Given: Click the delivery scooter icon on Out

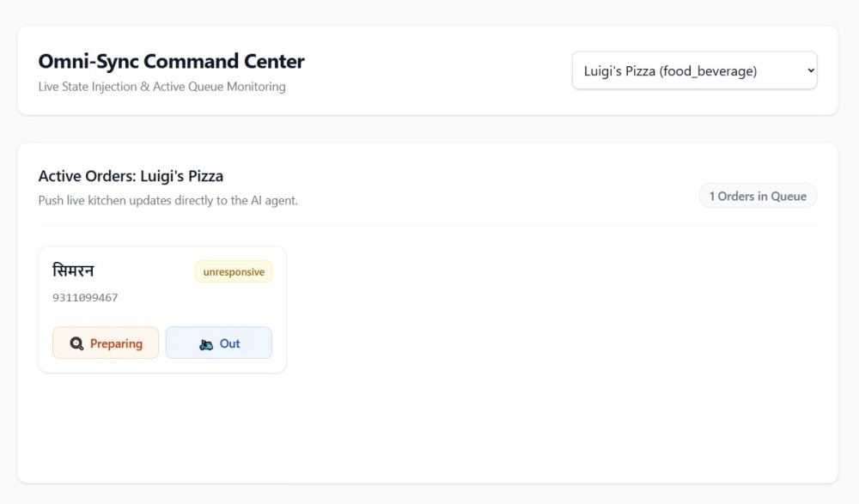Looking at the screenshot, I should click(206, 344).
